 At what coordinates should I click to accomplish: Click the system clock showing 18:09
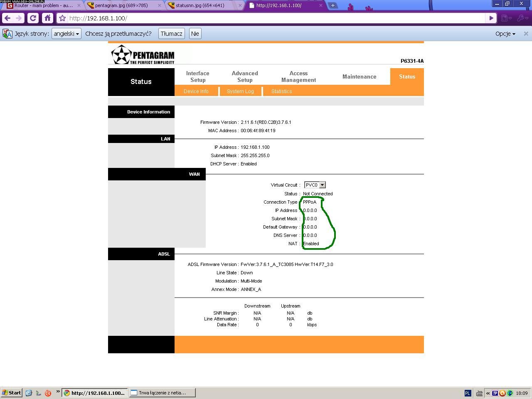522,393
